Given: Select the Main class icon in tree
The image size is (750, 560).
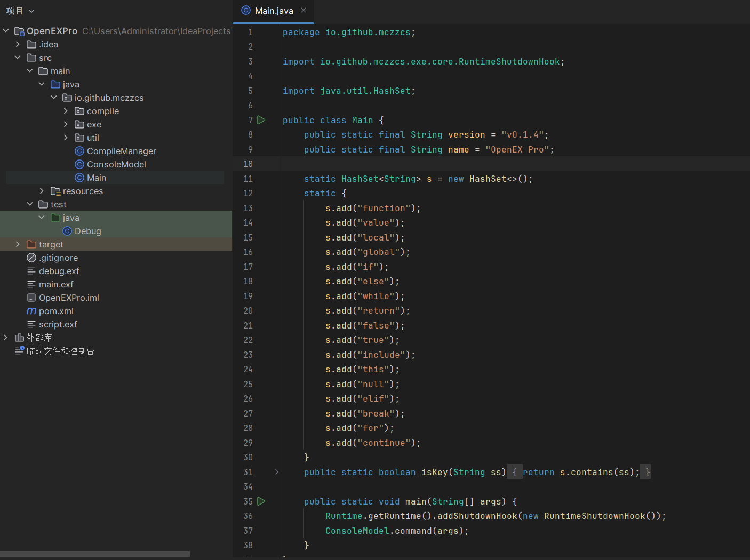Looking at the screenshot, I should click(79, 178).
